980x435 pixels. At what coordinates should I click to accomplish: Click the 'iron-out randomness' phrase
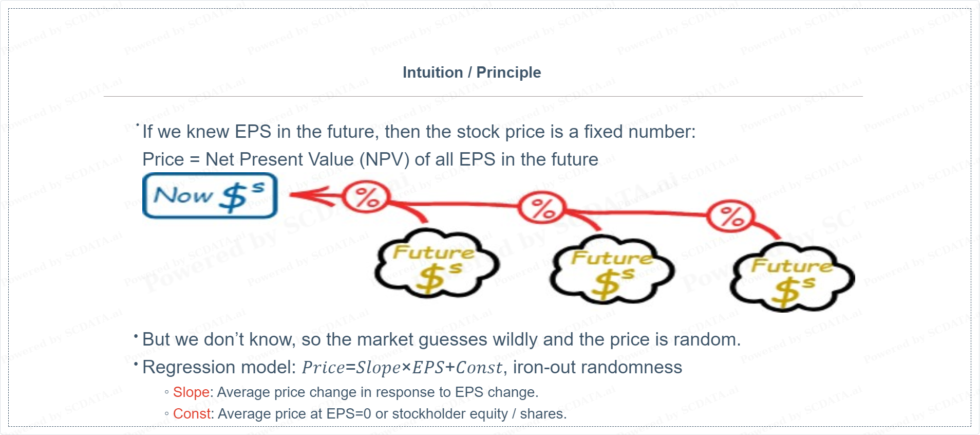(x=597, y=367)
